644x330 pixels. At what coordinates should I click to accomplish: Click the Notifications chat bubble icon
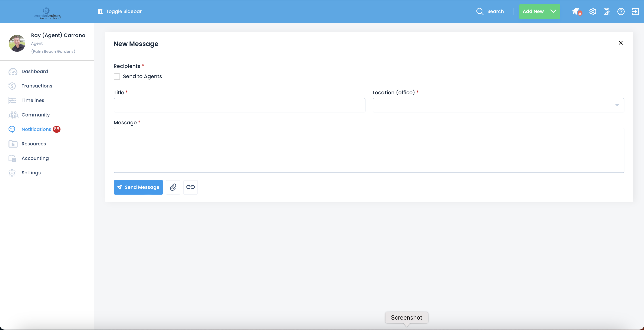12,129
